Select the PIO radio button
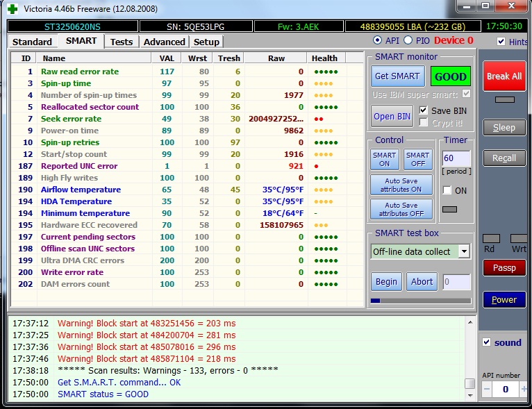This screenshot has width=532, height=409. click(x=408, y=40)
